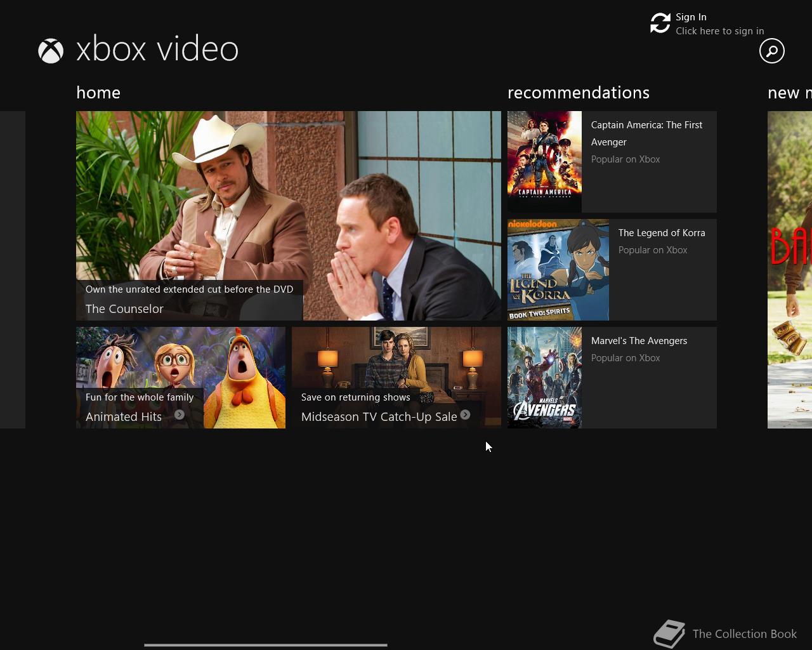Click 'Click here to sign in' text

(x=719, y=31)
